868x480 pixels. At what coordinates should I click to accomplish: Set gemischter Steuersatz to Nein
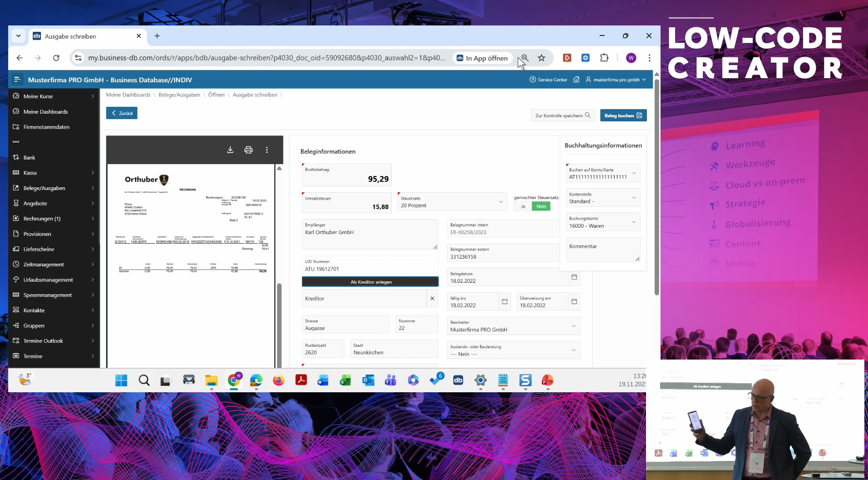click(541, 206)
